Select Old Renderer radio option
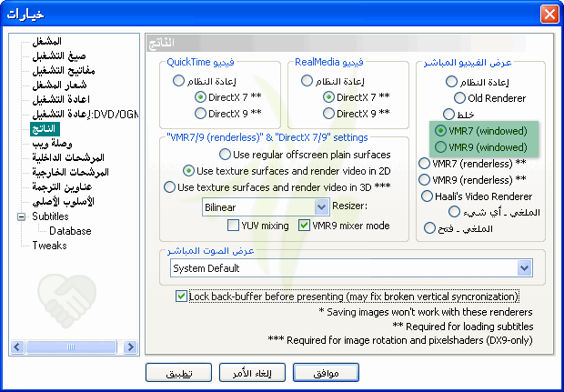 (459, 98)
